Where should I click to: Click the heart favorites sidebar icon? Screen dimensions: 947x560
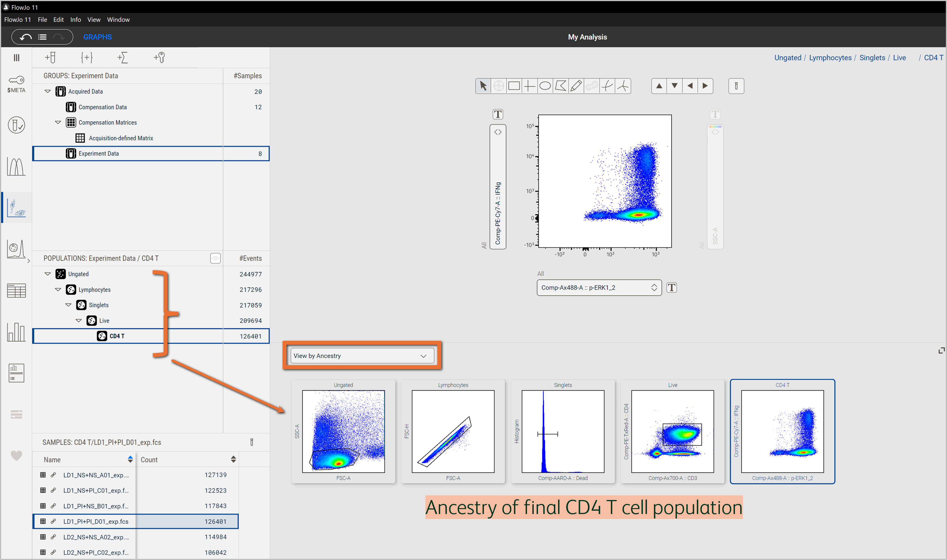tap(16, 455)
